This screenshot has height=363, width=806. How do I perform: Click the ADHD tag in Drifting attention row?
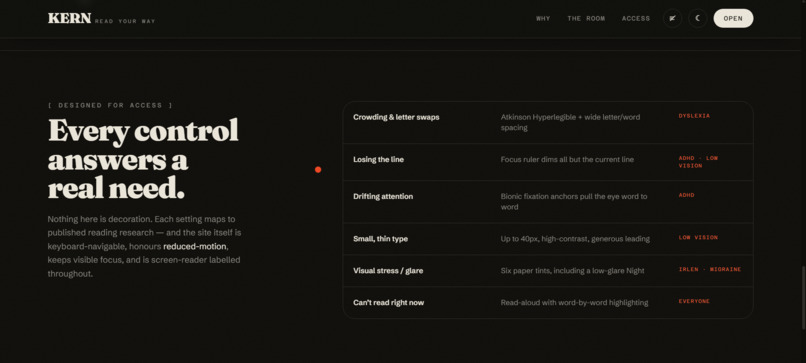(687, 195)
